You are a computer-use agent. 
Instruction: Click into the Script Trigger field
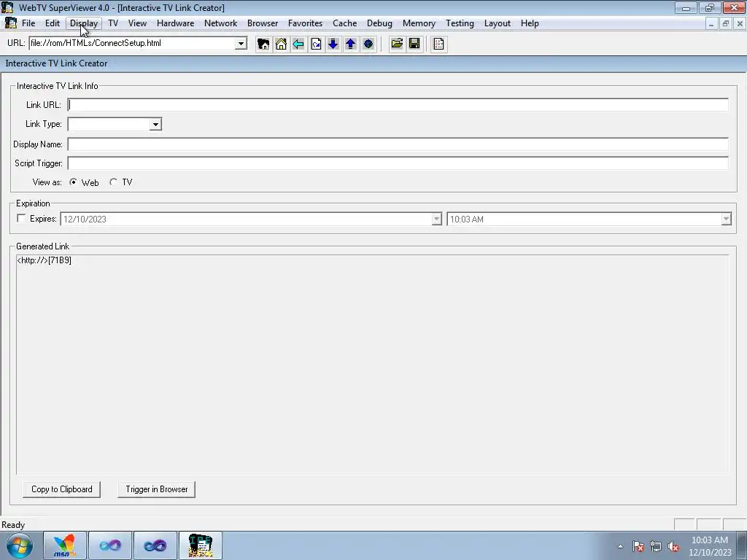coord(398,163)
